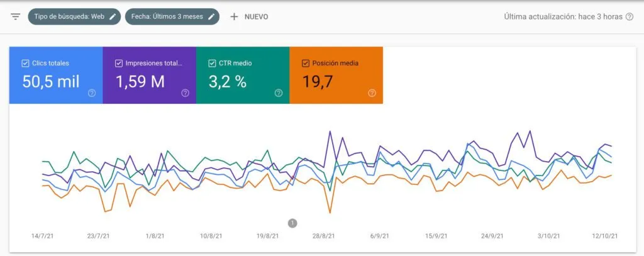Select the 19,7 average position value
This screenshot has width=644, height=256.
point(318,82)
